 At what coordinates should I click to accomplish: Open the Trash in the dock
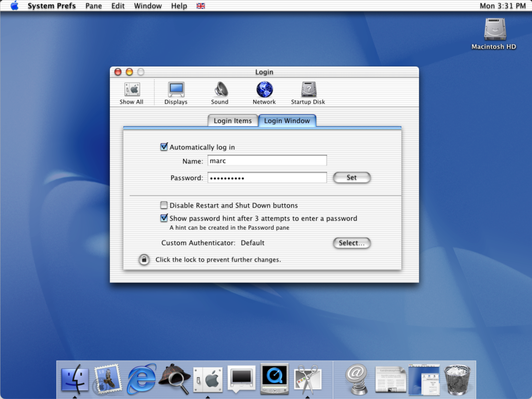(457, 379)
